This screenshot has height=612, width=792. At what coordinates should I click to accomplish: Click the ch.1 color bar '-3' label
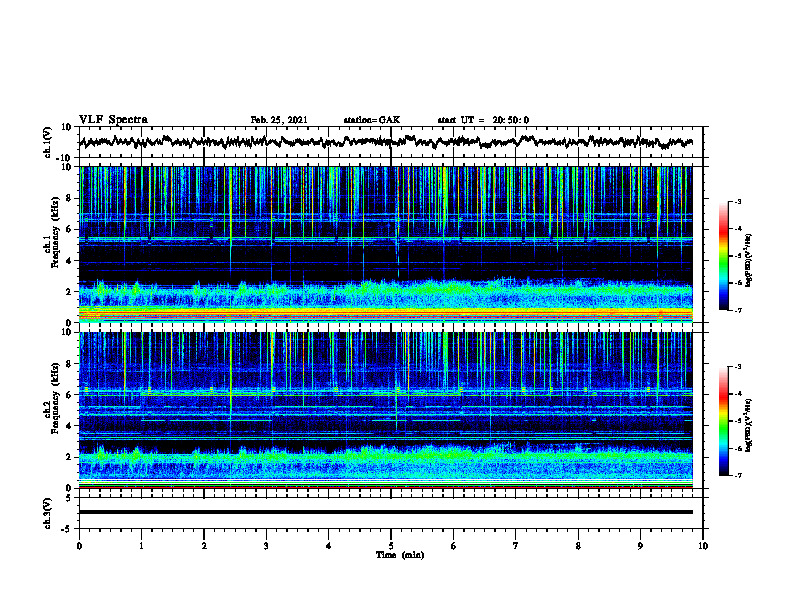[737, 201]
